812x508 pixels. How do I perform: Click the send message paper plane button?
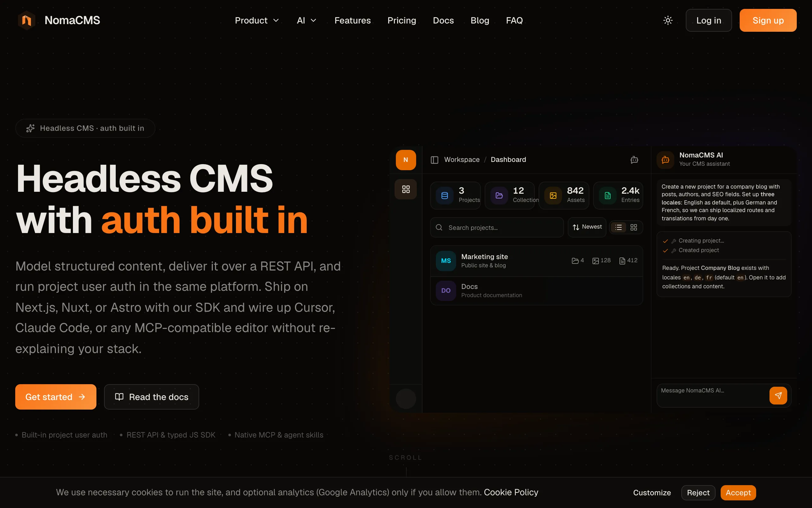[x=778, y=396]
